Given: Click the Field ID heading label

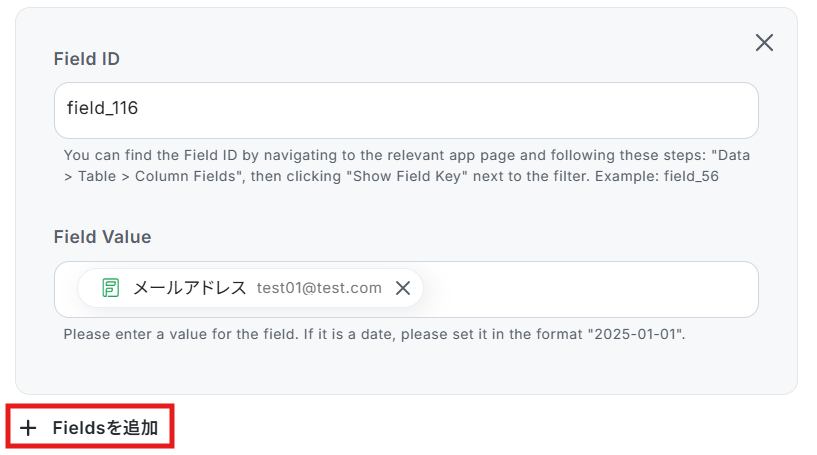Looking at the screenshot, I should pos(86,59).
